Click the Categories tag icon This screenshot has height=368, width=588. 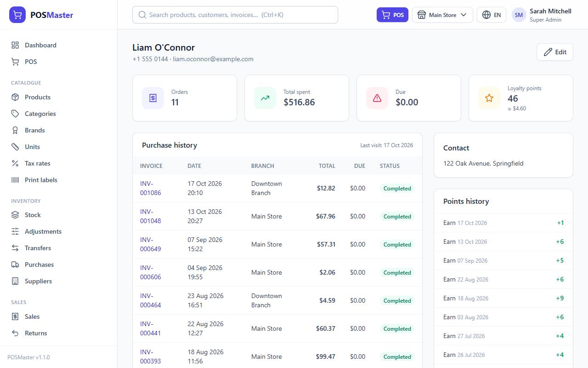click(15, 114)
